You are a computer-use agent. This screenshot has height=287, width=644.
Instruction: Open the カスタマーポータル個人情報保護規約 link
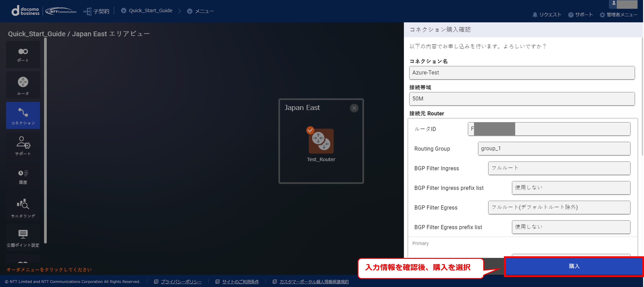coord(314,282)
